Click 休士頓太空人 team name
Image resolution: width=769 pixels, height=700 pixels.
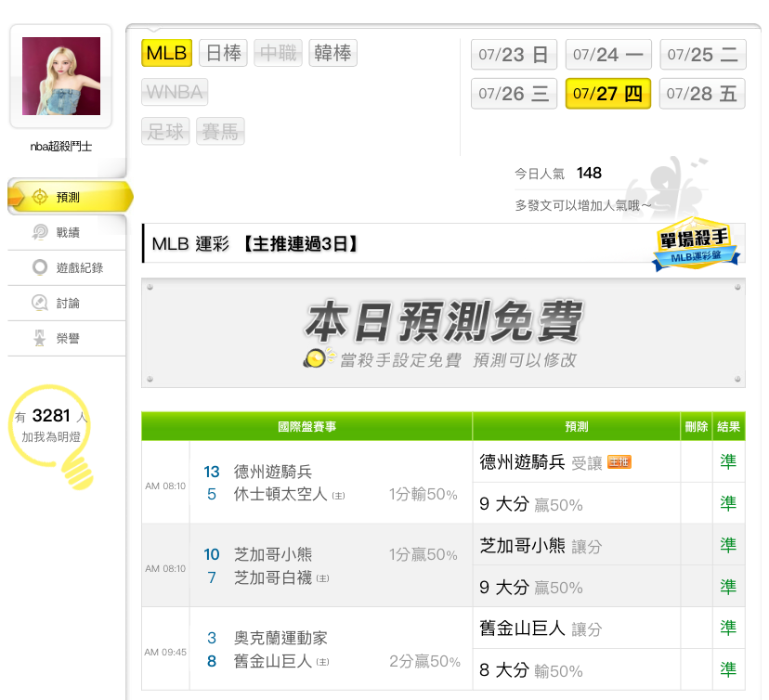(x=280, y=494)
